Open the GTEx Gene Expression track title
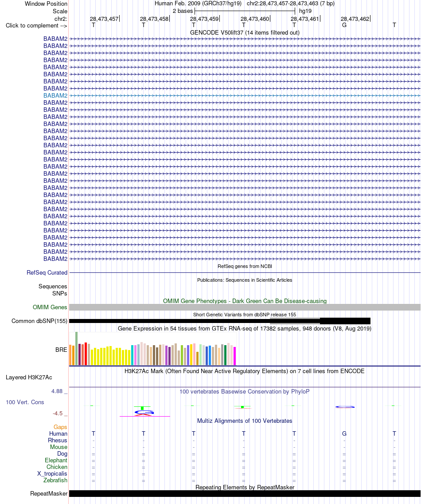 (x=245, y=328)
